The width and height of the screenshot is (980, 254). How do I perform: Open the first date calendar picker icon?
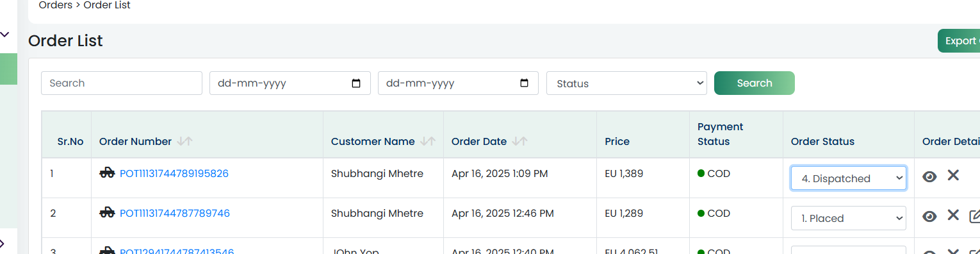[357, 83]
